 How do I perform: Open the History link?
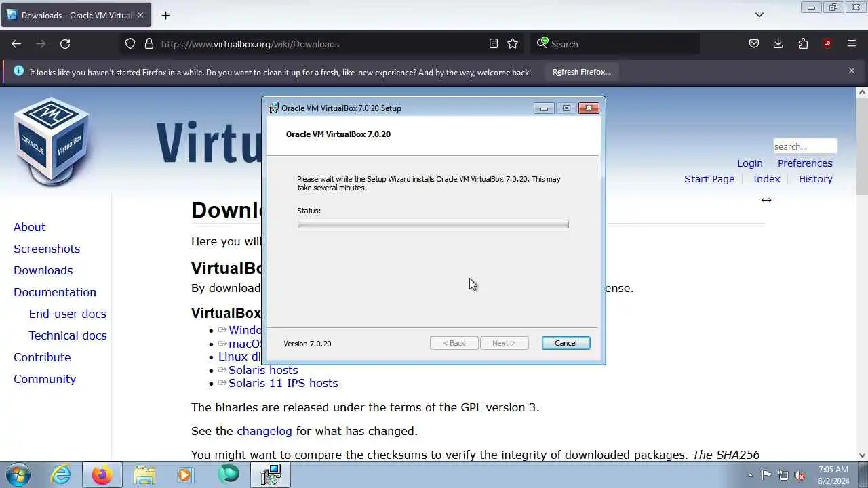815,179
